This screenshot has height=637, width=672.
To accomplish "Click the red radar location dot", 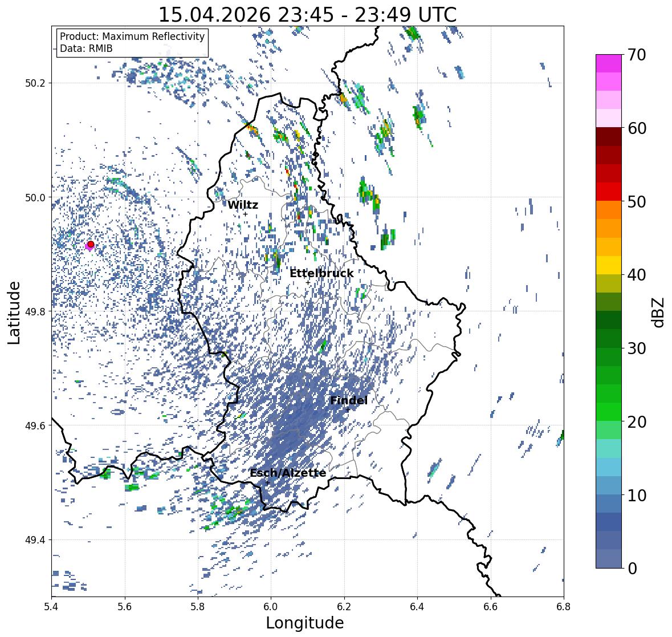I will [91, 244].
